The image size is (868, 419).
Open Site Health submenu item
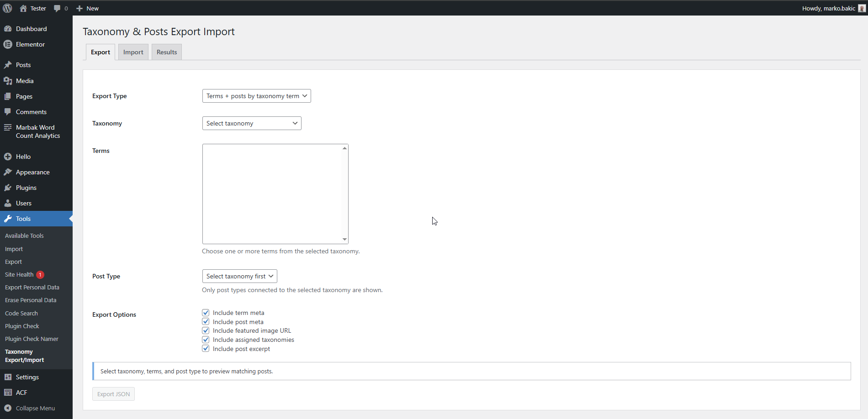19,275
